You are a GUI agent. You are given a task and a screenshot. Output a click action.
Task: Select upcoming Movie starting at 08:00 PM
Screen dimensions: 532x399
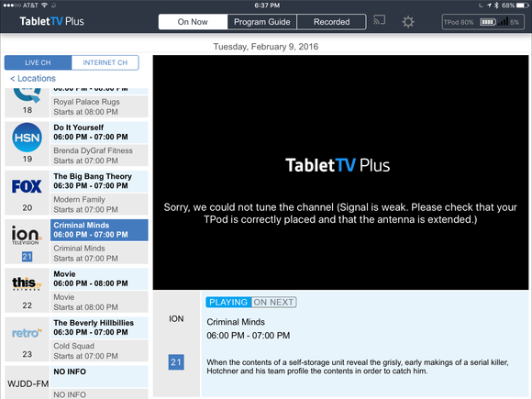click(99, 302)
